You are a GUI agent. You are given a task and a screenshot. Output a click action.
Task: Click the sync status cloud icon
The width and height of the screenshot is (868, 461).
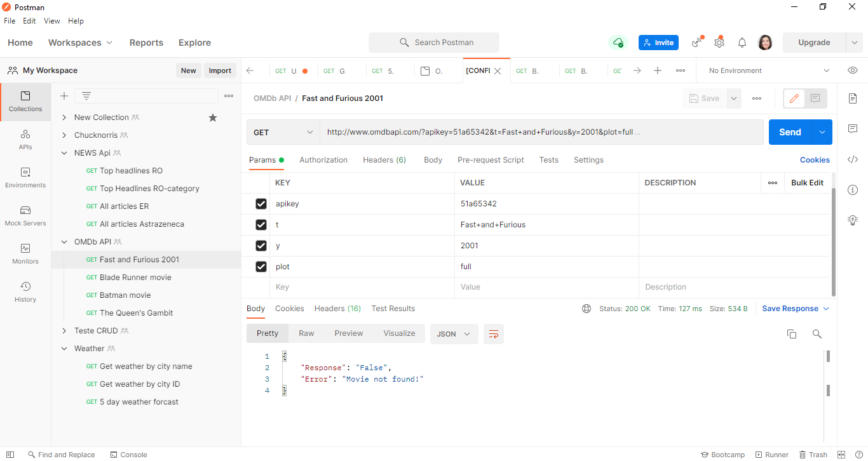coord(618,43)
